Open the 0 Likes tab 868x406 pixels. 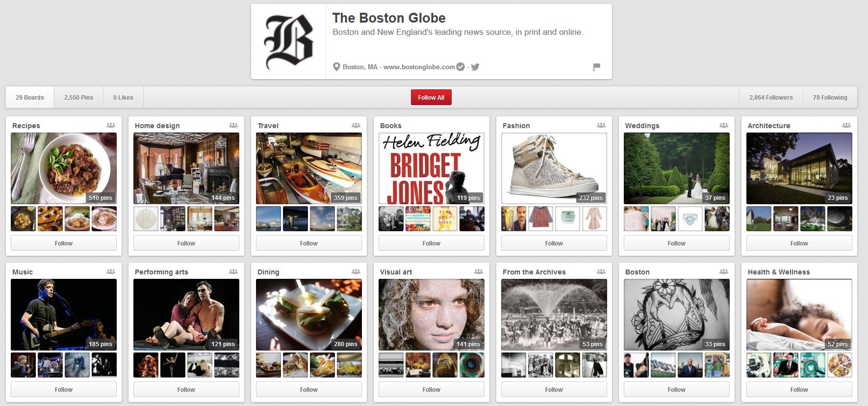pyautogui.click(x=123, y=97)
